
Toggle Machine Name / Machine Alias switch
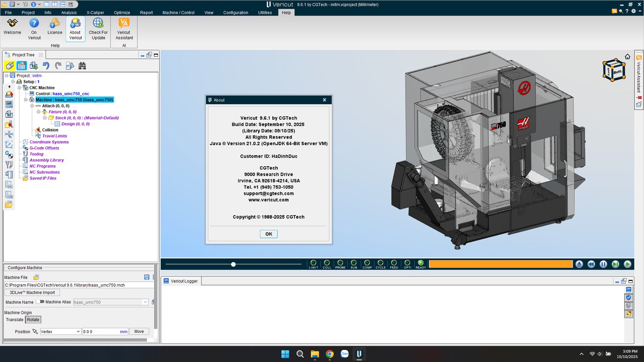point(40,302)
